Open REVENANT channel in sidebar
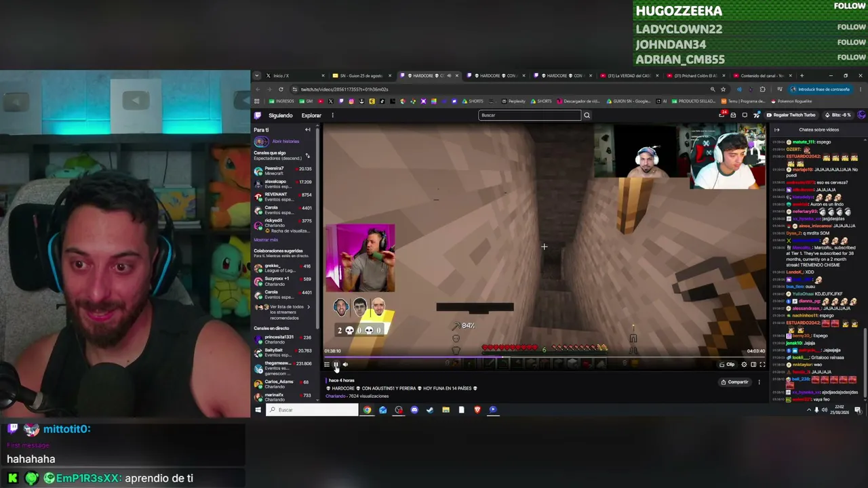 pyautogui.click(x=283, y=197)
